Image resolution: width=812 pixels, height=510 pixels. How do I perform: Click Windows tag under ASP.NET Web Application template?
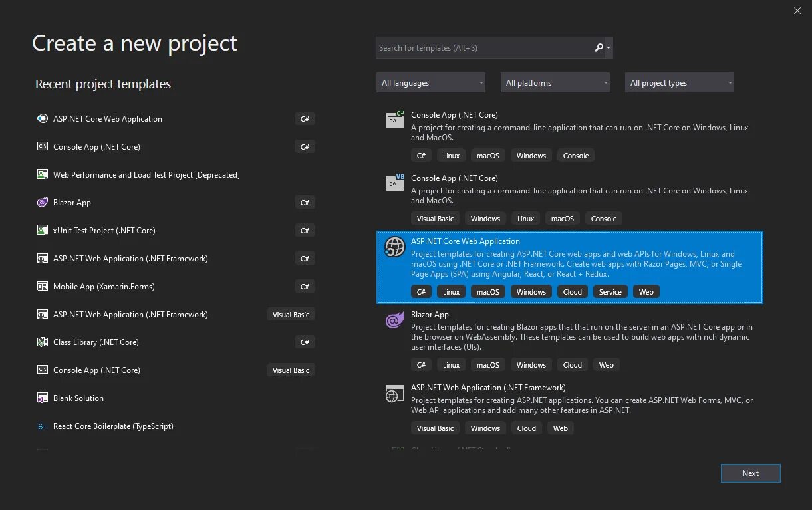click(485, 428)
